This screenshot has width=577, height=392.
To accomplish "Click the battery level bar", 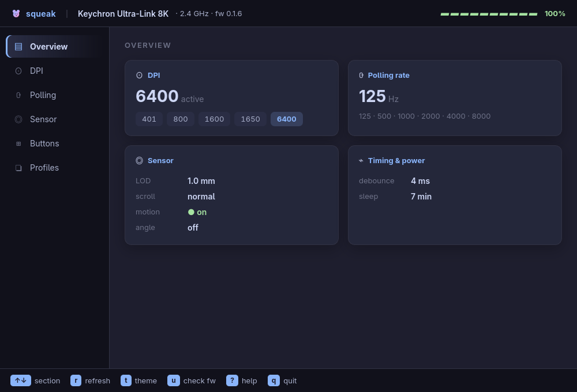I will [x=489, y=14].
